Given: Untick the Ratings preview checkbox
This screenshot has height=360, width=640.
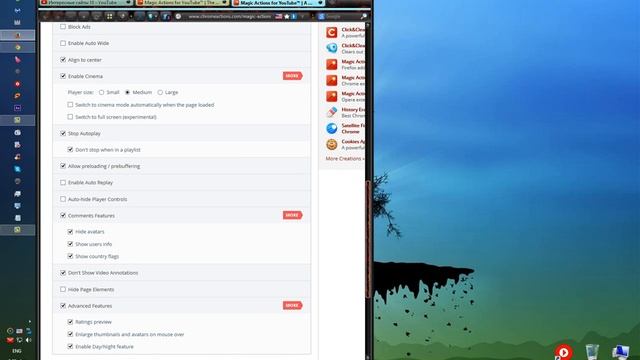Looking at the screenshot, I should point(70,322).
